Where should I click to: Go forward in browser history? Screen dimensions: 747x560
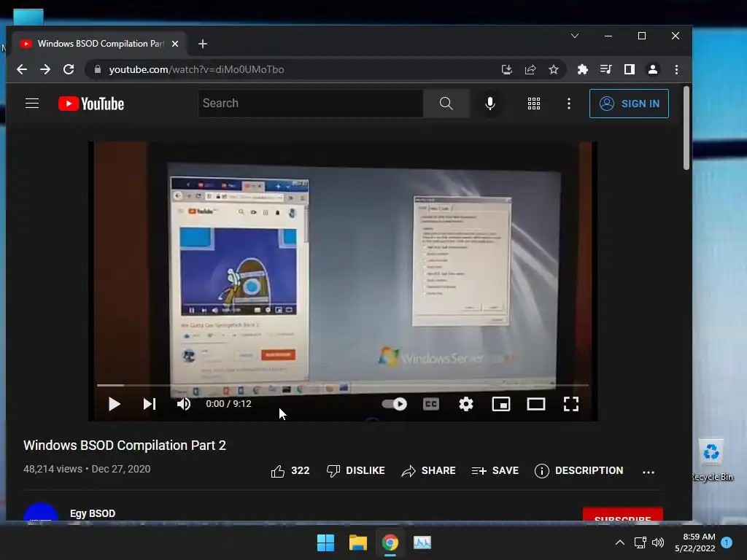pos(45,69)
